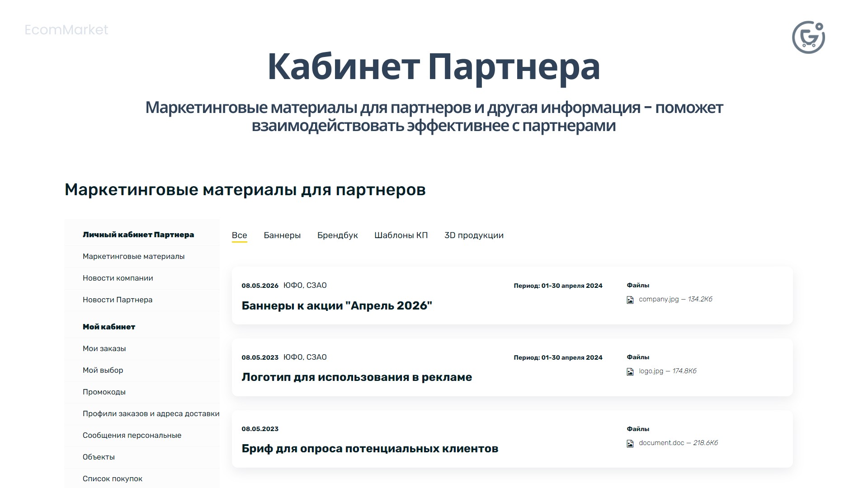The width and height of the screenshot is (868, 488).
Task: Click the file icon next to logo.jpg
Action: pyautogui.click(x=630, y=371)
